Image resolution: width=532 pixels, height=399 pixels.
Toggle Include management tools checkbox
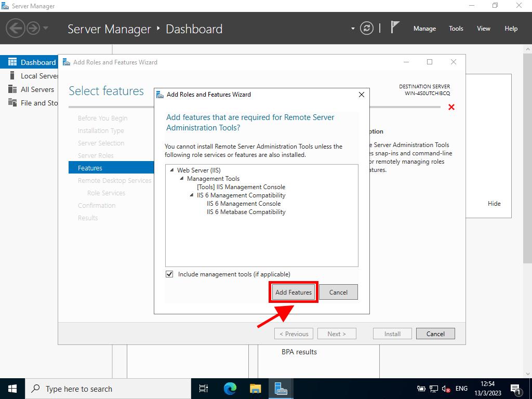[x=169, y=274]
